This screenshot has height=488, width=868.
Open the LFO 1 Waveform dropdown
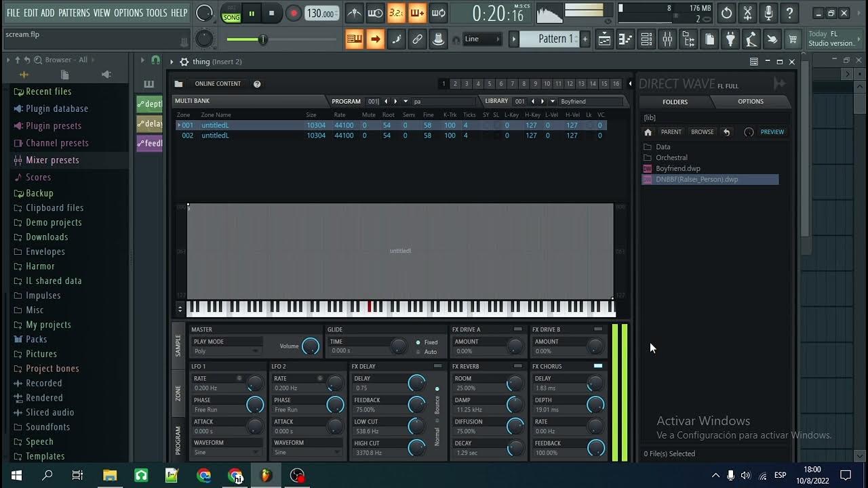tap(226, 452)
